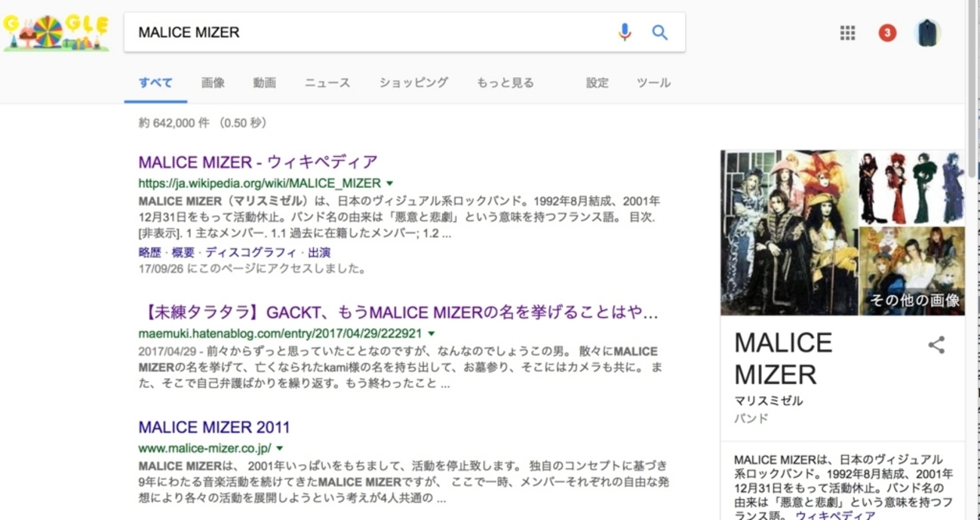Viewport: 980px width, 520px height.
Task: Open MALICE MIZER - ウィキペディア result
Action: click(x=258, y=162)
